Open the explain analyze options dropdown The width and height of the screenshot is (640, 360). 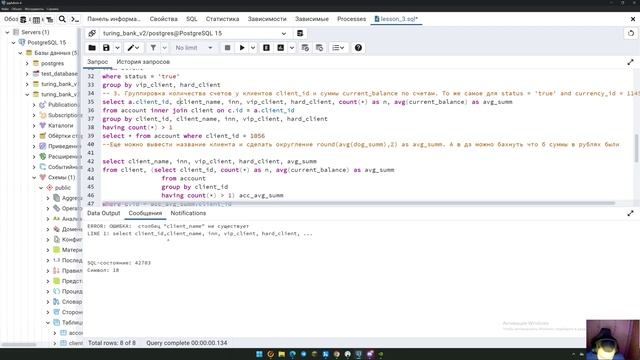292,48
